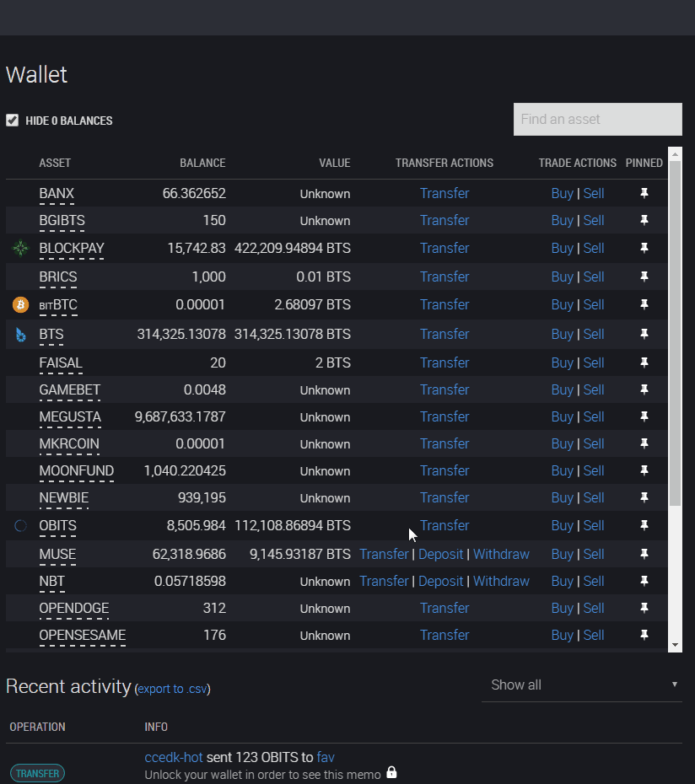Click the asset list scrollbar thumb

[675, 334]
